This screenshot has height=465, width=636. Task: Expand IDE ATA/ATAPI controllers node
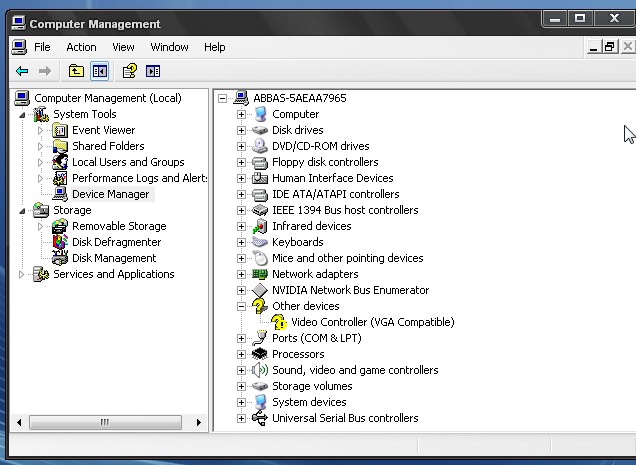click(241, 194)
